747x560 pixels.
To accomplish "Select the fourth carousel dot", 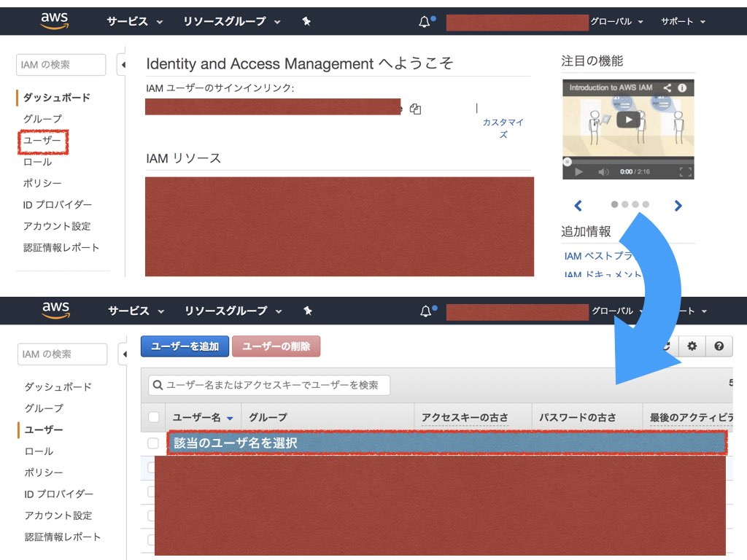I will pyautogui.click(x=646, y=204).
